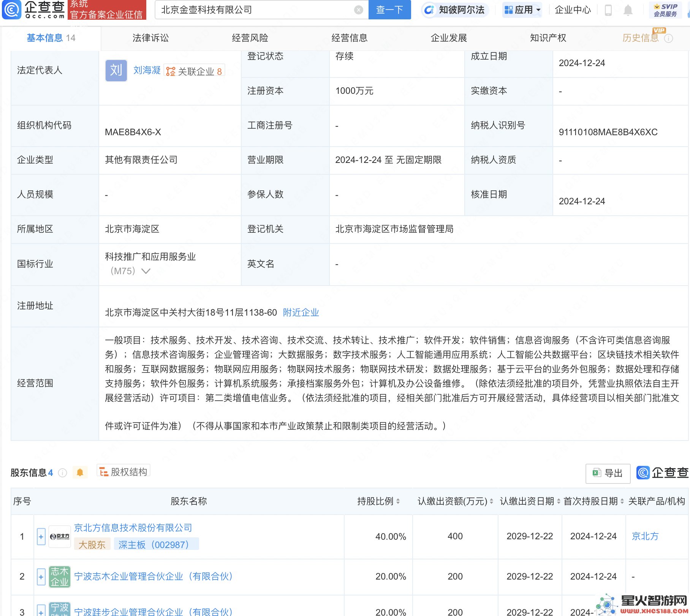Switch to 基本信息 tab
The image size is (690, 616).
[x=51, y=38]
